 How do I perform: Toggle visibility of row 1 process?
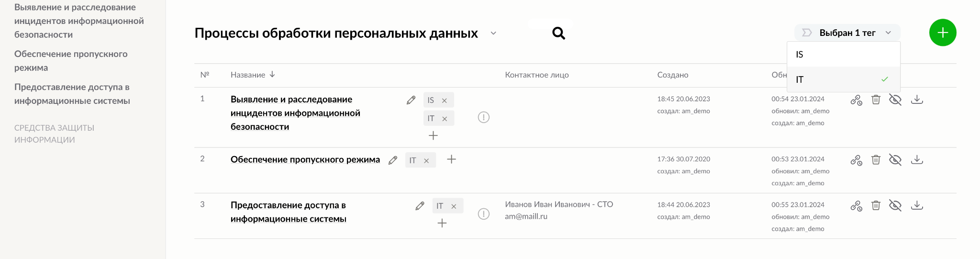(895, 100)
